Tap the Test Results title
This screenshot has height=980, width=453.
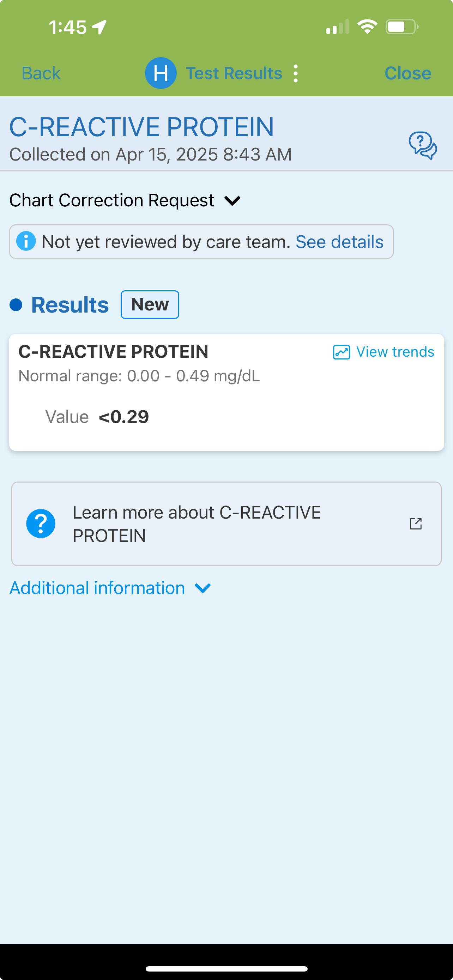pos(234,73)
